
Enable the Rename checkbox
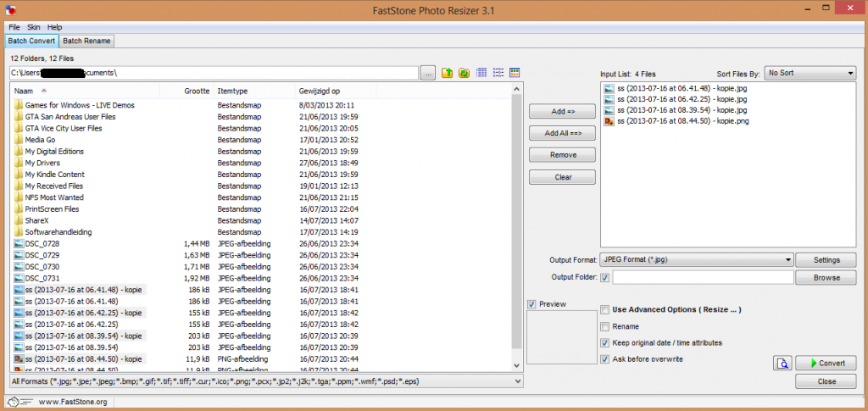click(605, 326)
